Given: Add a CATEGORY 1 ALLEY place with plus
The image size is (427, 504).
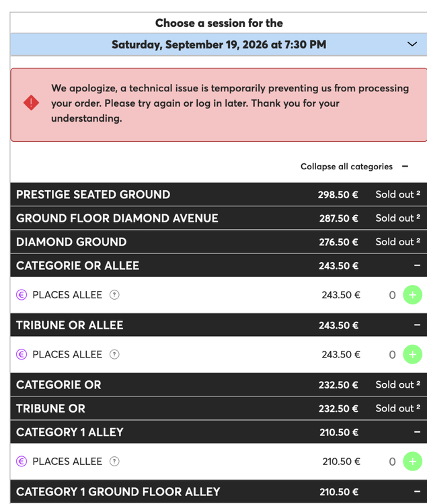Looking at the screenshot, I should 412,461.
